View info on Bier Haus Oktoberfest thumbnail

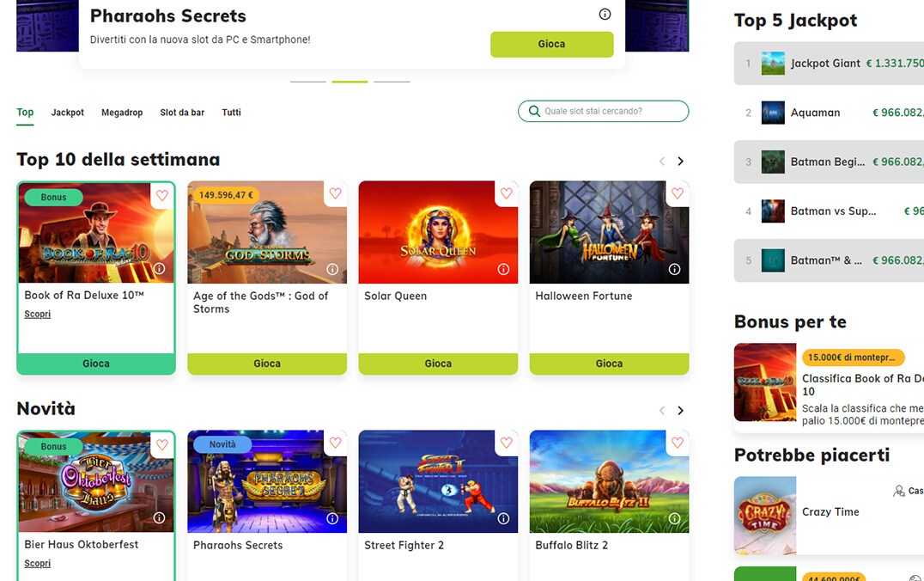coord(159,518)
